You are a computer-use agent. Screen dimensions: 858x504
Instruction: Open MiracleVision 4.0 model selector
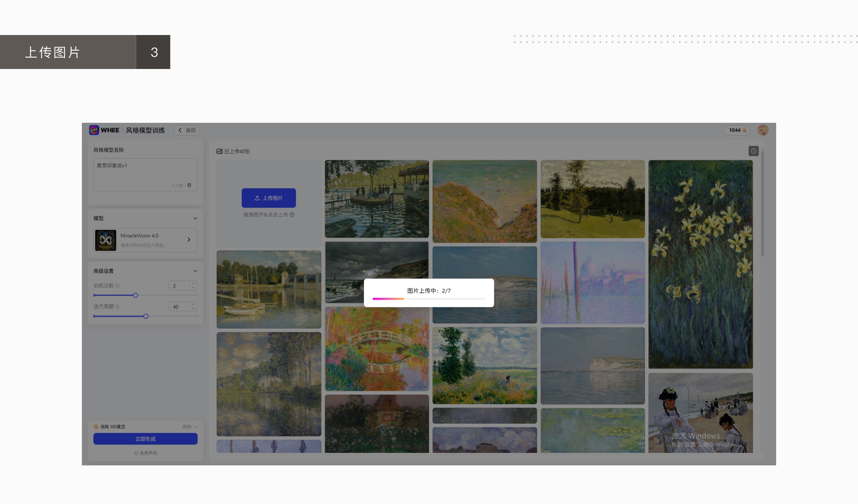tap(146, 240)
